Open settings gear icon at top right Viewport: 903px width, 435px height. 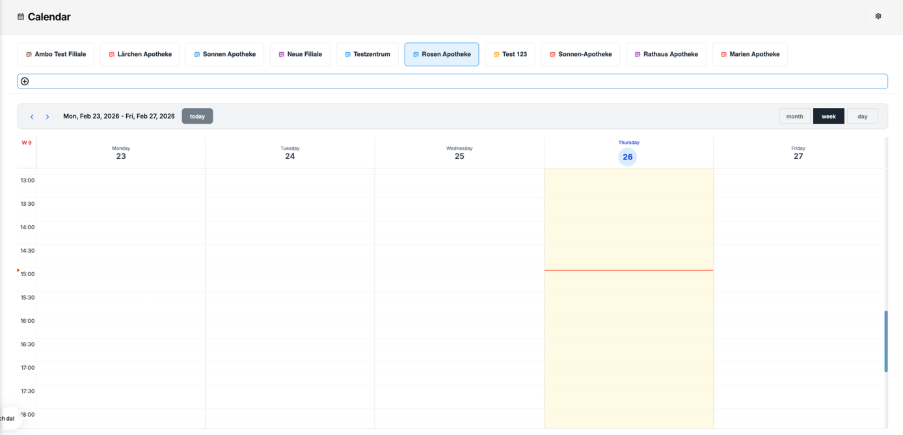coord(878,17)
